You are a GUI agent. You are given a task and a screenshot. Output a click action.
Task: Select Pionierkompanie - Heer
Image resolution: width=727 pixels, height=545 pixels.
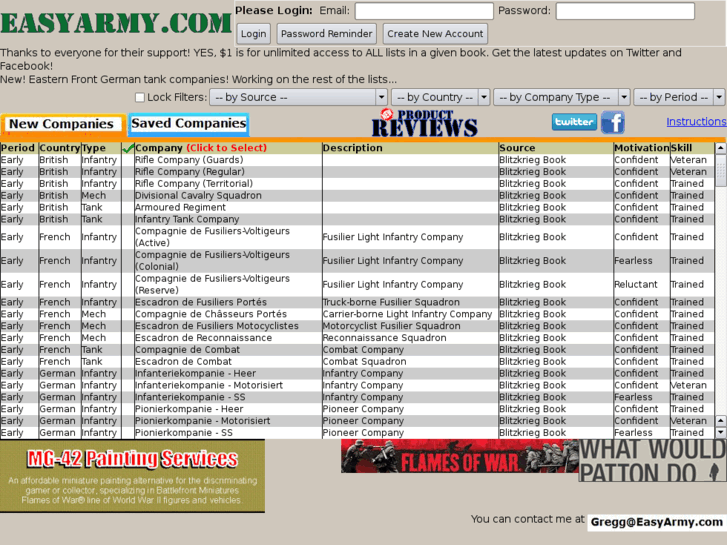pyautogui.click(x=189, y=409)
